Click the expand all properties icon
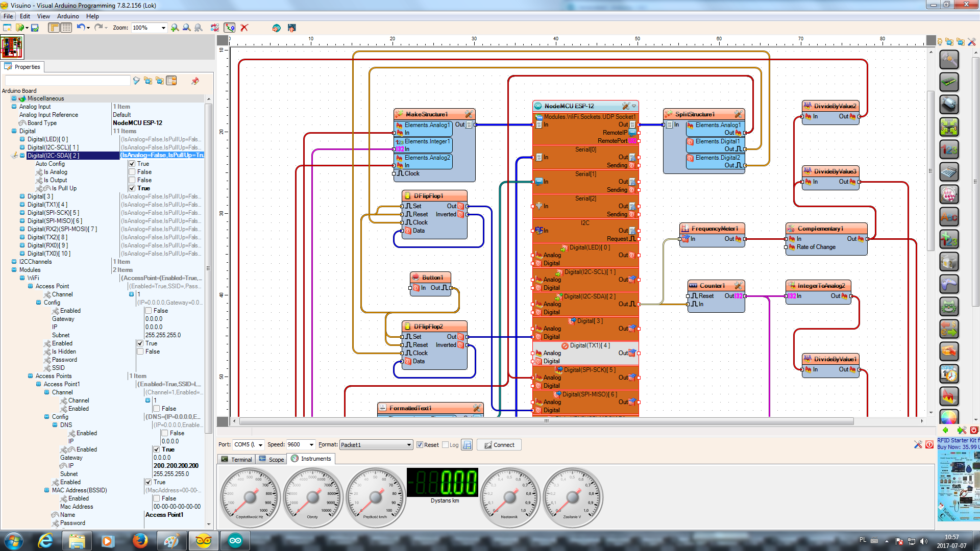 (x=148, y=81)
